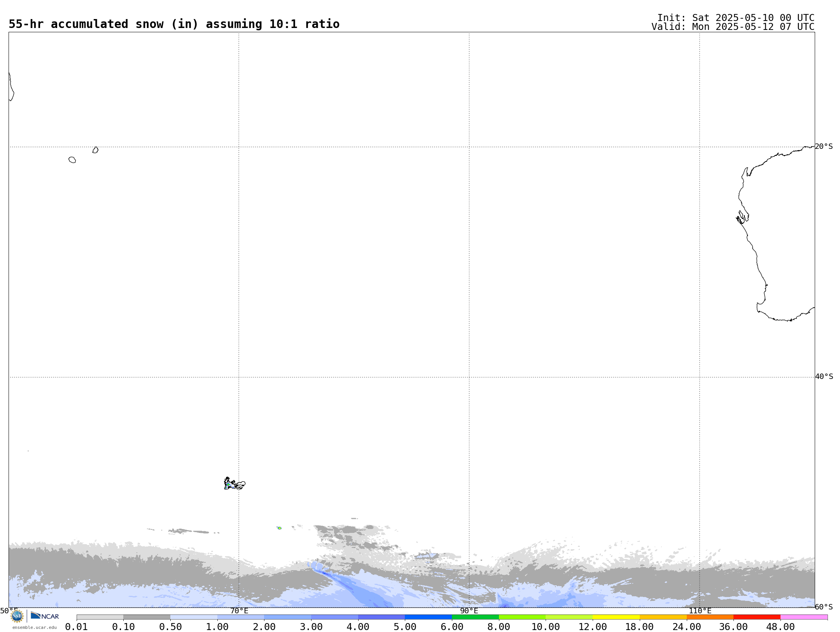Click the green 6.00 legend segment
The height and width of the screenshot is (632, 840).
(475, 617)
